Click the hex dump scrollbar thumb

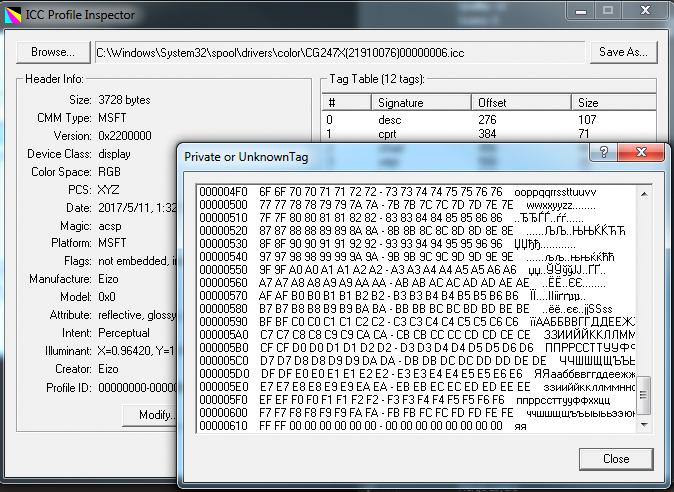(x=643, y=394)
